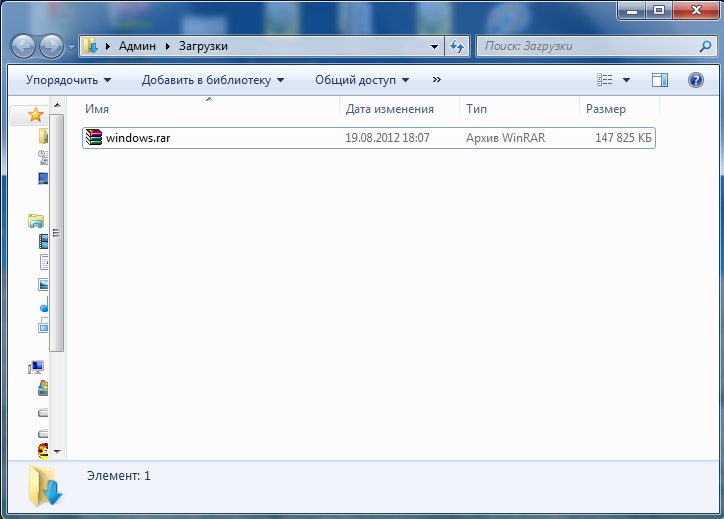This screenshot has width=724, height=519.
Task: Open the Общий доступ menu
Action: [x=362, y=80]
